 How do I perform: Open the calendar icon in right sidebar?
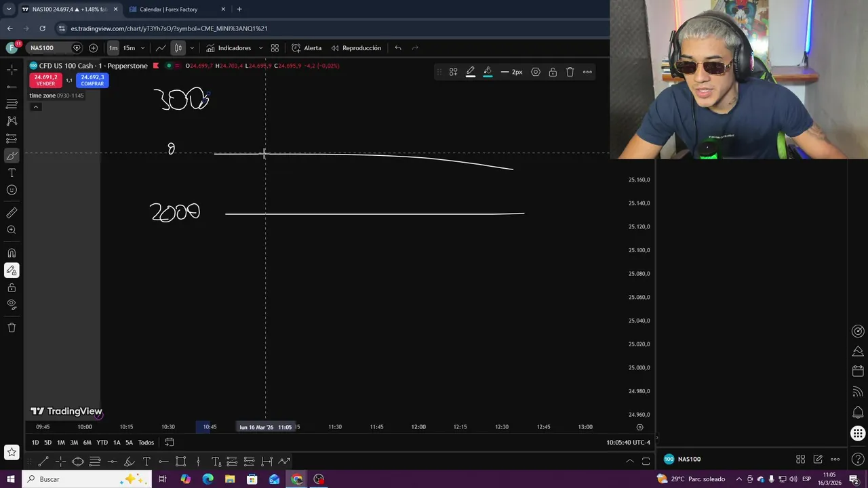coord(858,371)
